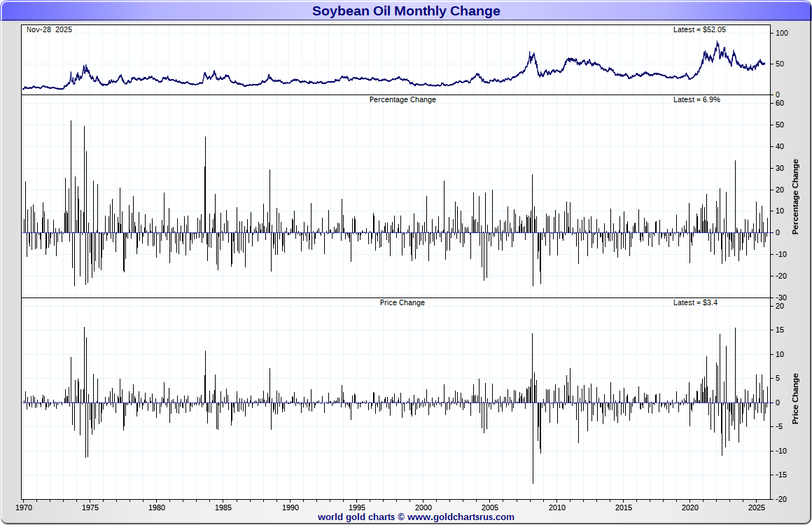The image size is (812, 525).
Task: Click the vertical Percentage Change axis title
Action: point(795,197)
